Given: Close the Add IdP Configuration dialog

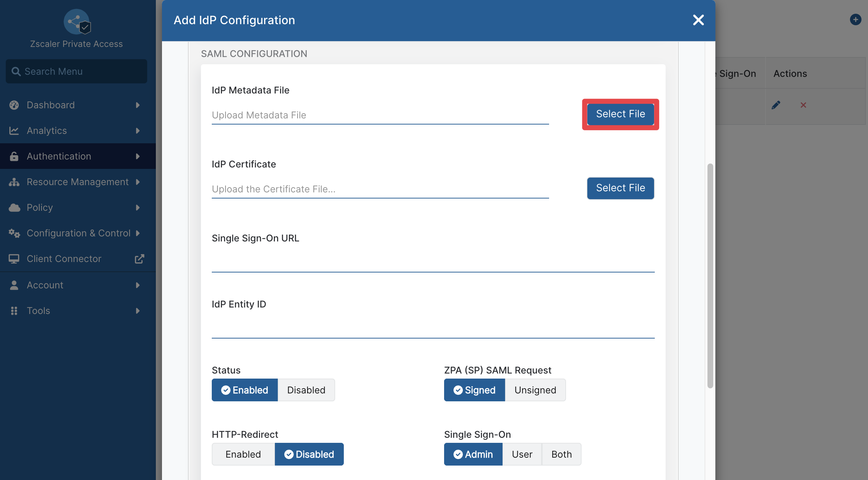Looking at the screenshot, I should coord(698,20).
